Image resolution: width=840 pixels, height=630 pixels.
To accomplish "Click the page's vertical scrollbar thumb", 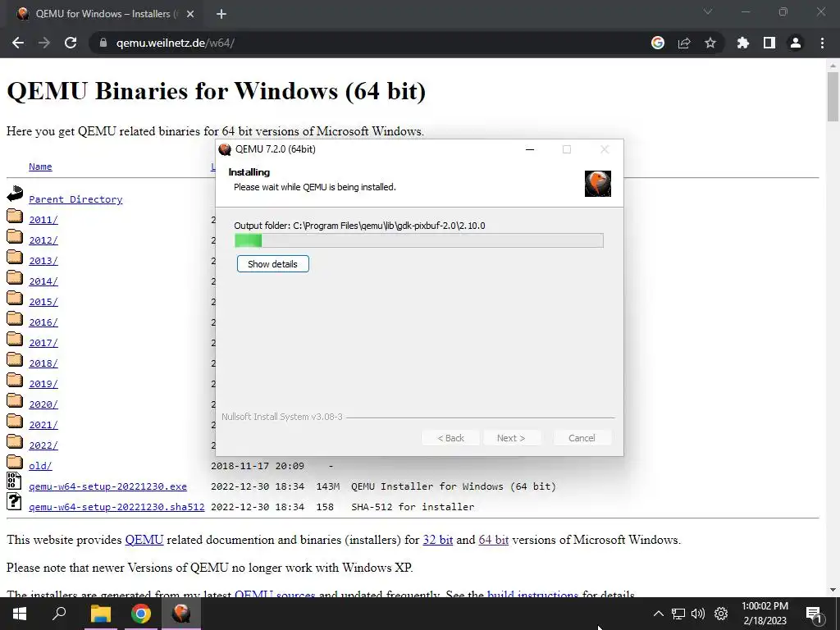I will pyautogui.click(x=833, y=97).
